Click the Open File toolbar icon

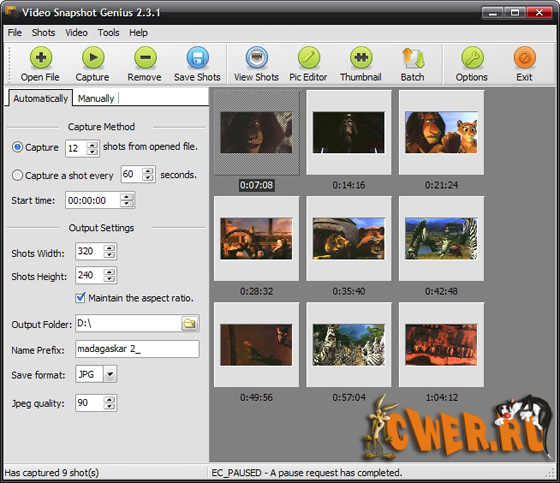pos(41,58)
